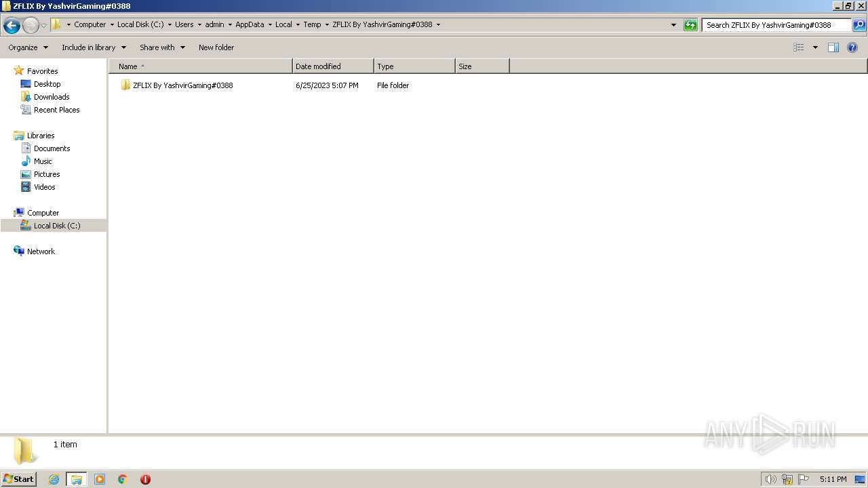Sort by the Name column header
The image size is (868, 488).
[201, 66]
